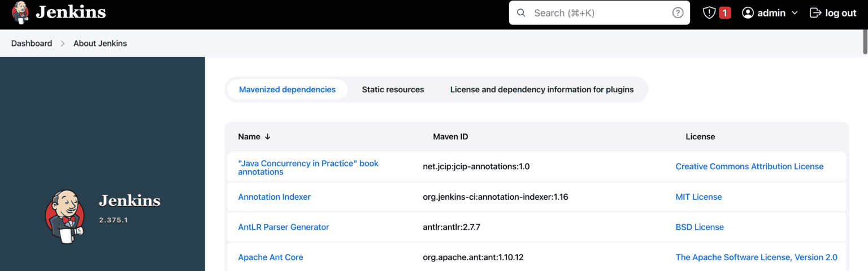Go to Dashboard via breadcrumb

tap(32, 44)
